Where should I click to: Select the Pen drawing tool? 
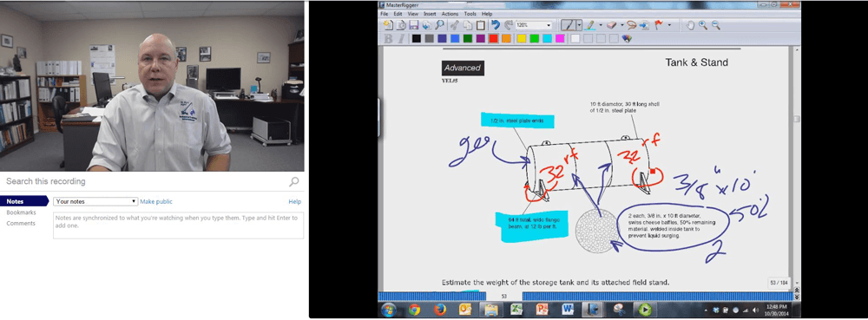point(569,25)
